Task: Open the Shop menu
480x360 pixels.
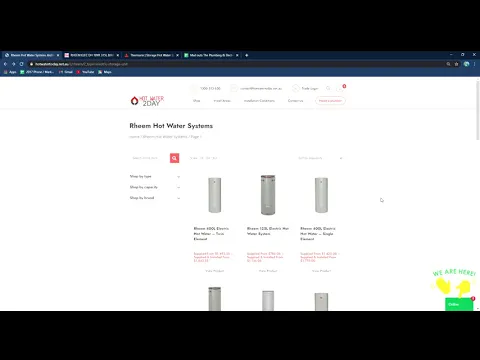Action: tap(197, 101)
